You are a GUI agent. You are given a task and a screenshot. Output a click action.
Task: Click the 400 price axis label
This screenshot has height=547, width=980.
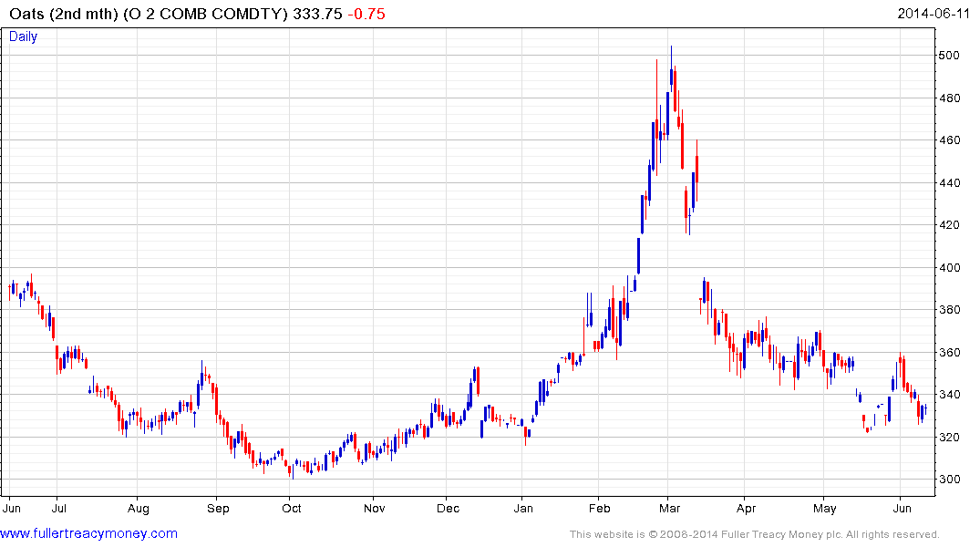click(x=949, y=267)
